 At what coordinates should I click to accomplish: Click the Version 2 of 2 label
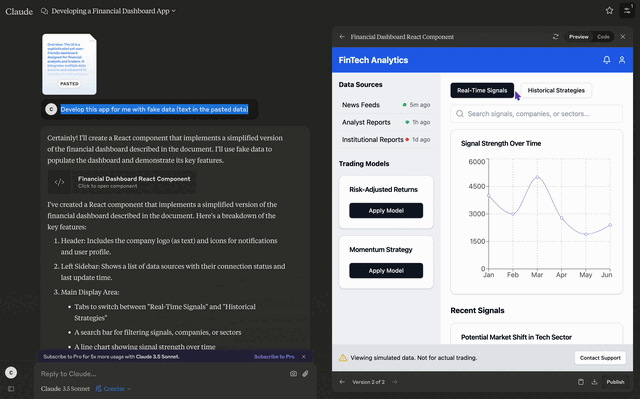tap(368, 382)
